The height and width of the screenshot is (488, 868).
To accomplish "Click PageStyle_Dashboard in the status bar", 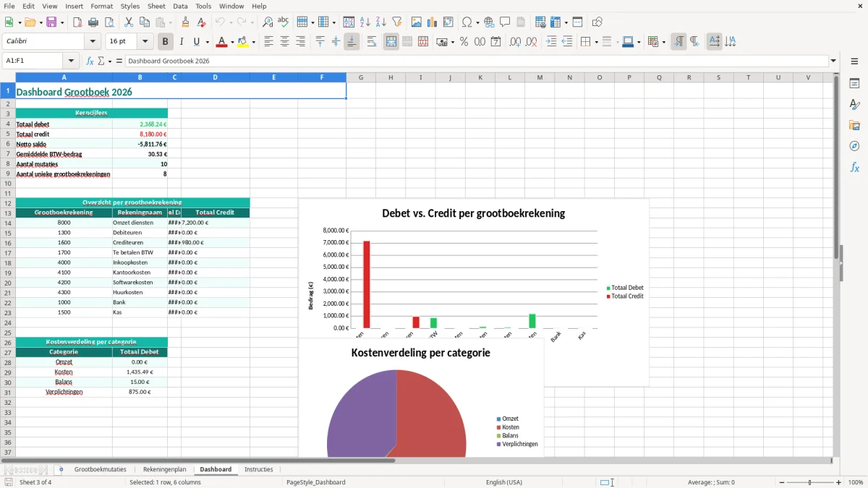I will [316, 482].
